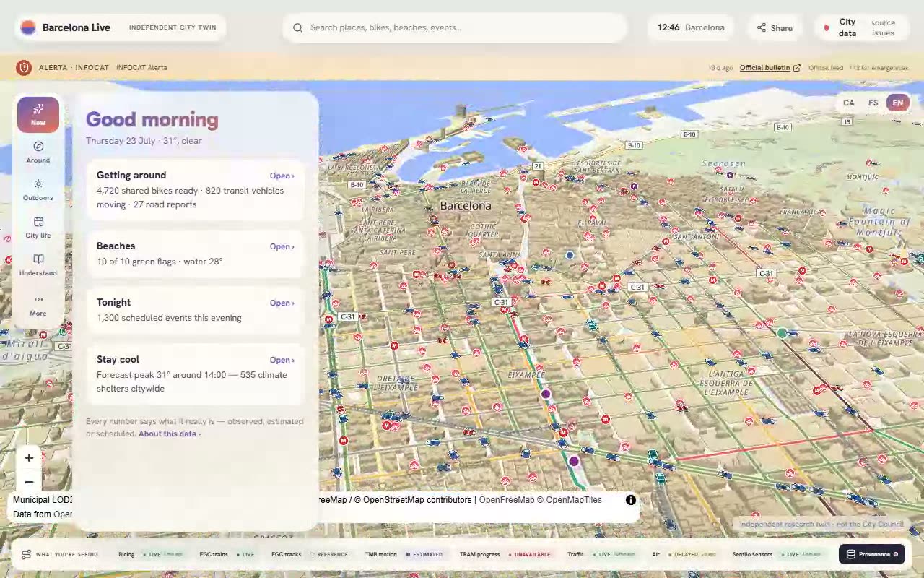This screenshot has width=924, height=578.
Task: Click the INFOCAT alert shield icon
Action: point(24,68)
